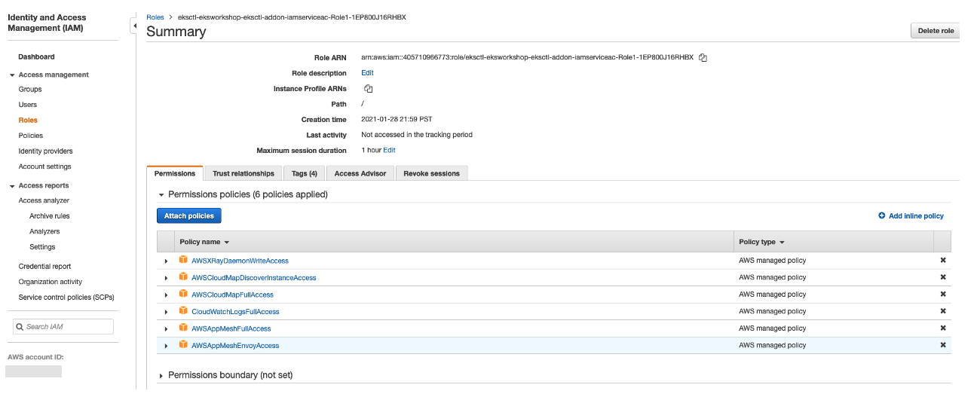Expand the AWSCloudMapDiscoverInstanceAccess policy row
Image resolution: width=980 pixels, height=397 pixels.
pyautogui.click(x=166, y=278)
